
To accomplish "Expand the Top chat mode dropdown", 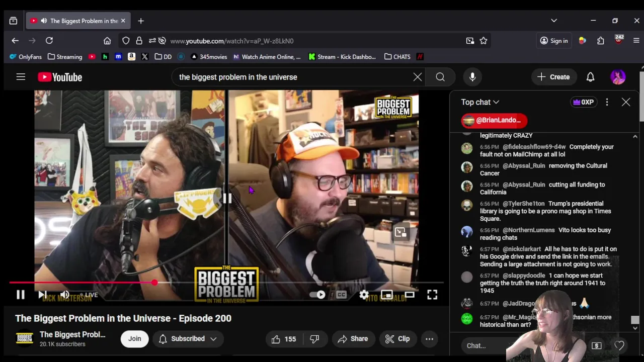I will coord(480,102).
